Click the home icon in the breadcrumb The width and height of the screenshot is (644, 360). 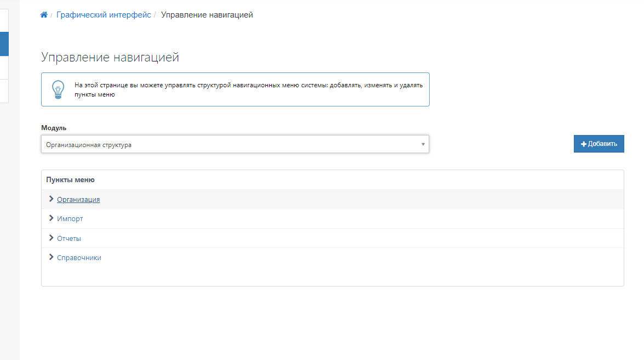44,15
